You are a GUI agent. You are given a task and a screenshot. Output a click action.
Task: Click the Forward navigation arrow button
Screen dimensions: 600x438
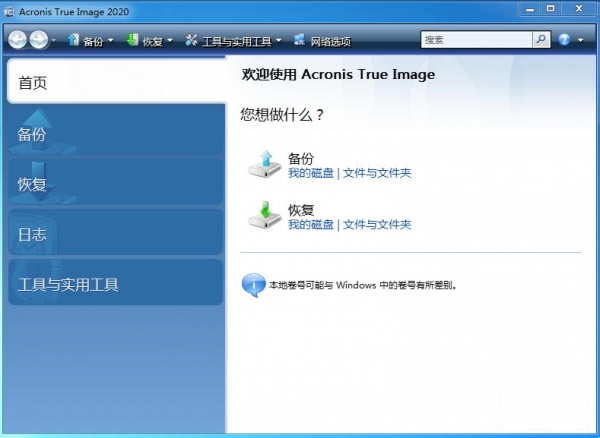pos(39,39)
